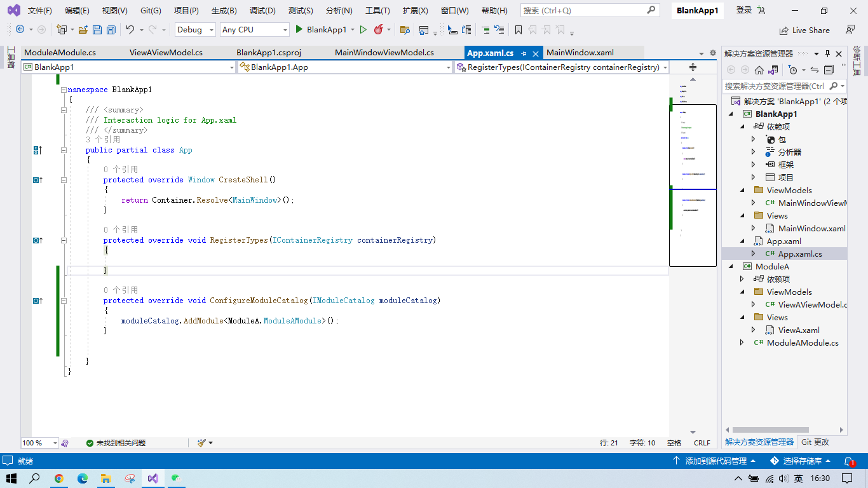Open the 工具(T) menu
The height and width of the screenshot is (488, 868).
(377, 10)
